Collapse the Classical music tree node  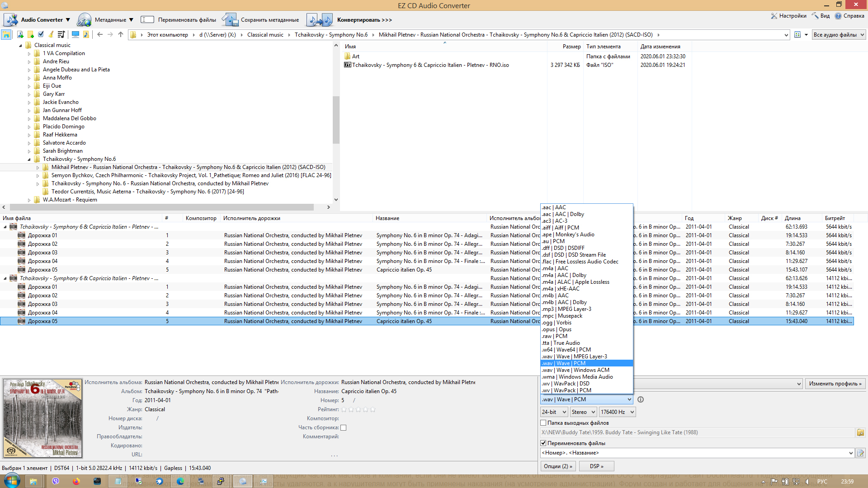tap(20, 45)
